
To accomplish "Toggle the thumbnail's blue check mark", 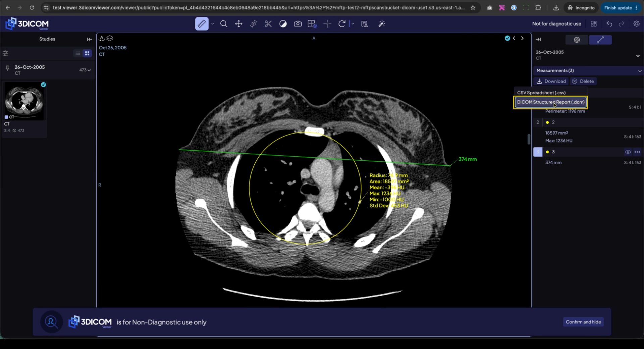I will pos(43,85).
